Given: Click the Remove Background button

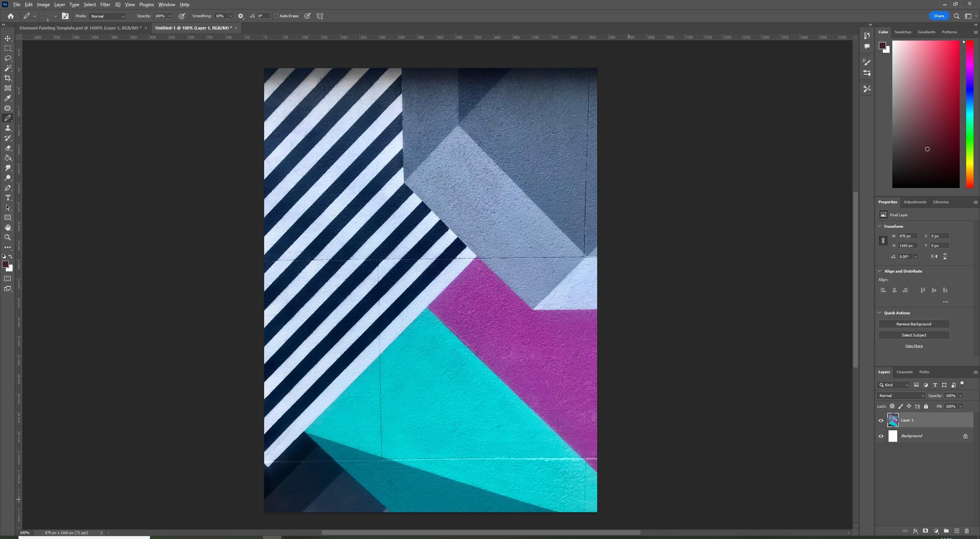Looking at the screenshot, I should coord(914,324).
